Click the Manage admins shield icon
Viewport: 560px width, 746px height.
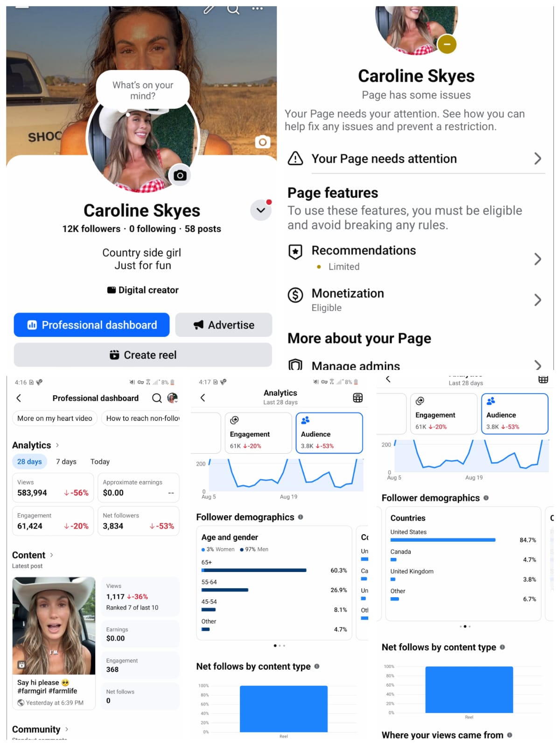point(295,365)
